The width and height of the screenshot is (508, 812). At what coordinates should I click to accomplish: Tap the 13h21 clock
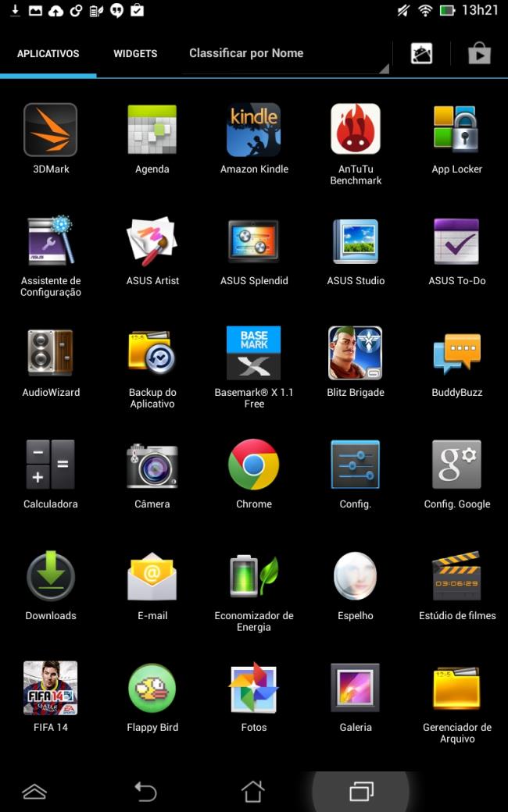click(x=480, y=10)
